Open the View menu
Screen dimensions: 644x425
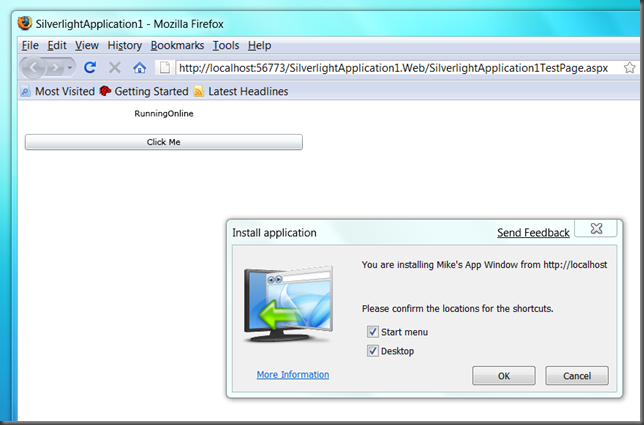(x=87, y=45)
